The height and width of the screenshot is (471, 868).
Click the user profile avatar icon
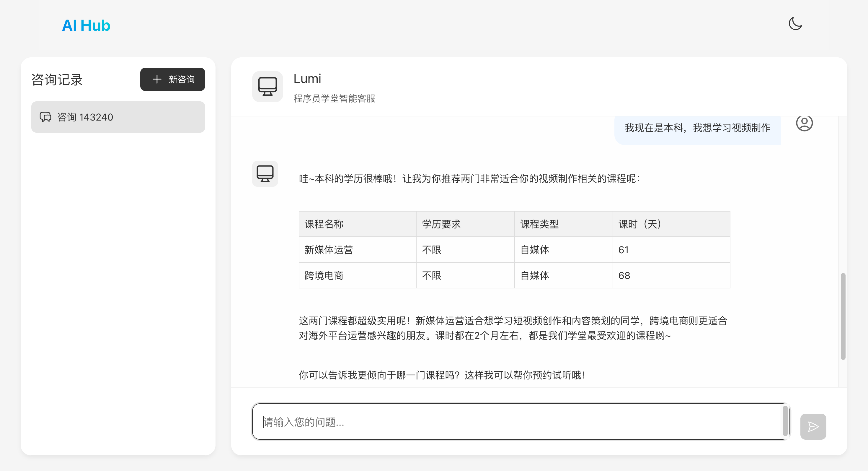804,124
